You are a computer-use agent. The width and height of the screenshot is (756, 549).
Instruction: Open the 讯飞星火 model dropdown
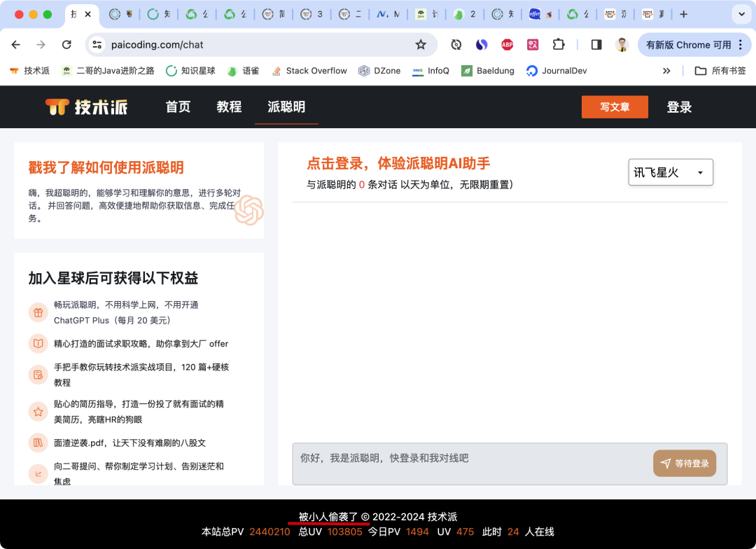(x=671, y=172)
